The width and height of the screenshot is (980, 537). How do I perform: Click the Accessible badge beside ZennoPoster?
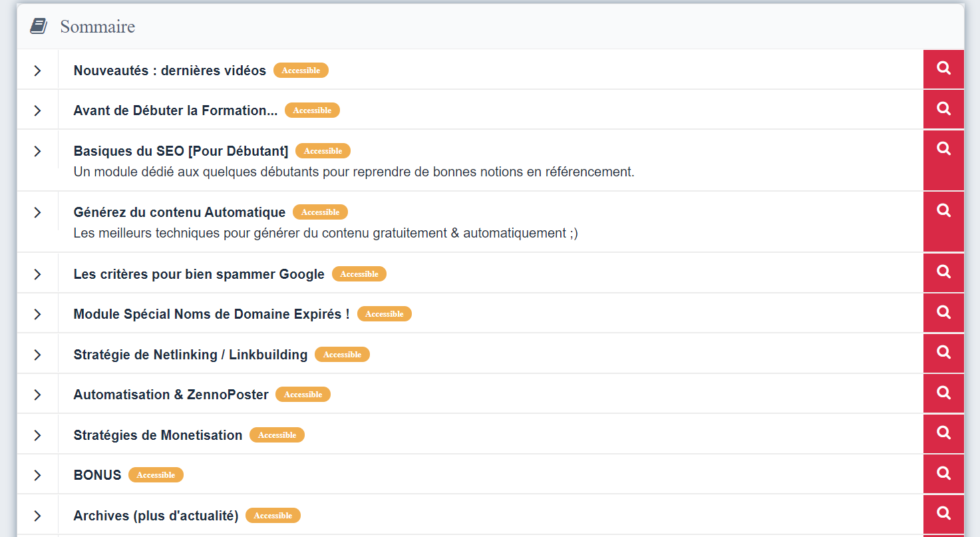(x=303, y=395)
